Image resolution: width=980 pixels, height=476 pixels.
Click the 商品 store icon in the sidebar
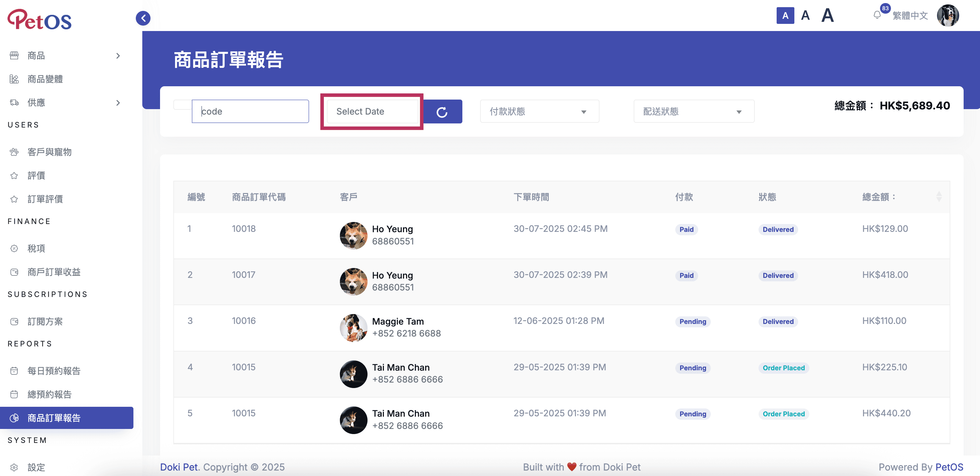14,56
